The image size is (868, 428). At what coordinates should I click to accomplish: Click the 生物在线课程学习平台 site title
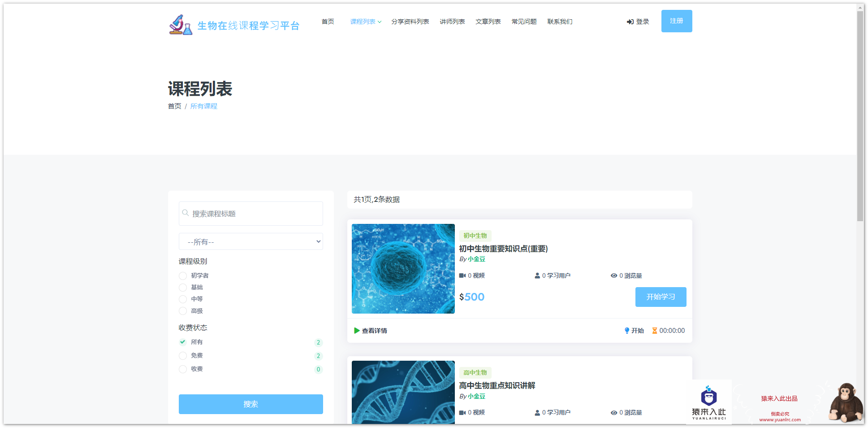tap(248, 26)
